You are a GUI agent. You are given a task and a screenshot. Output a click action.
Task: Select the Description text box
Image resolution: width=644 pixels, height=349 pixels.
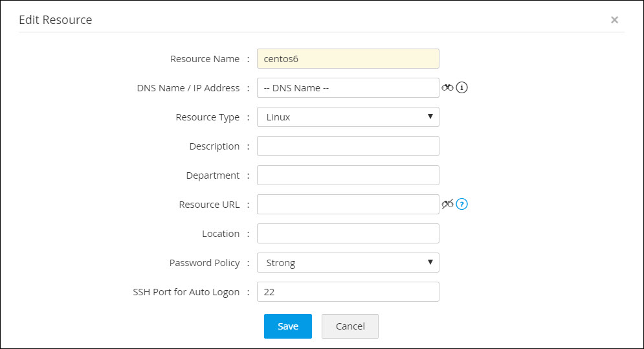click(x=348, y=146)
